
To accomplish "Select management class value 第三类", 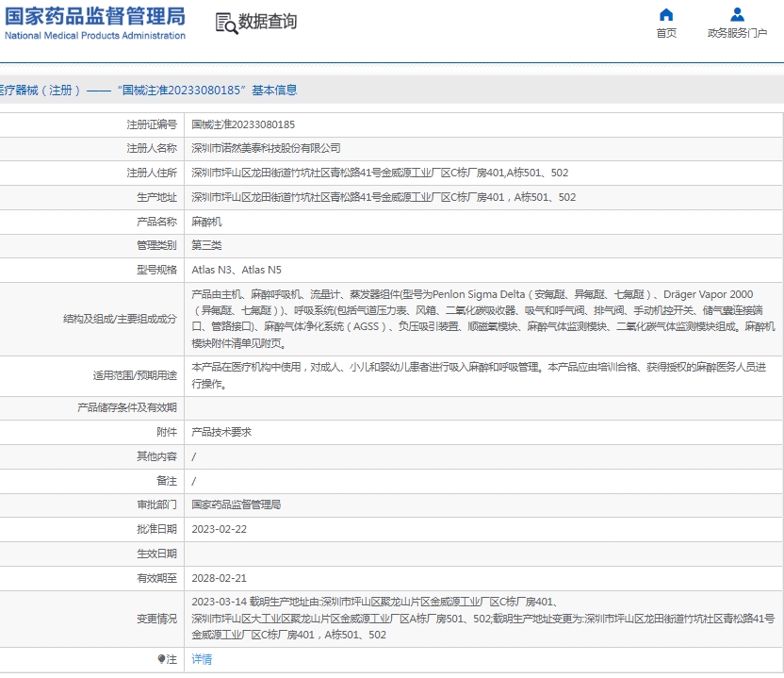I will click(x=206, y=245).
